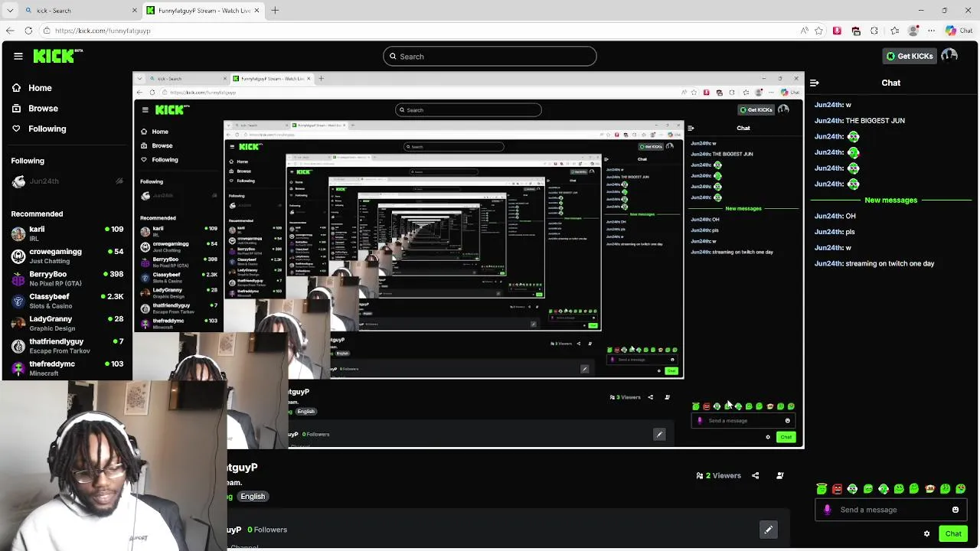Click the live stream video player

coord(469,260)
